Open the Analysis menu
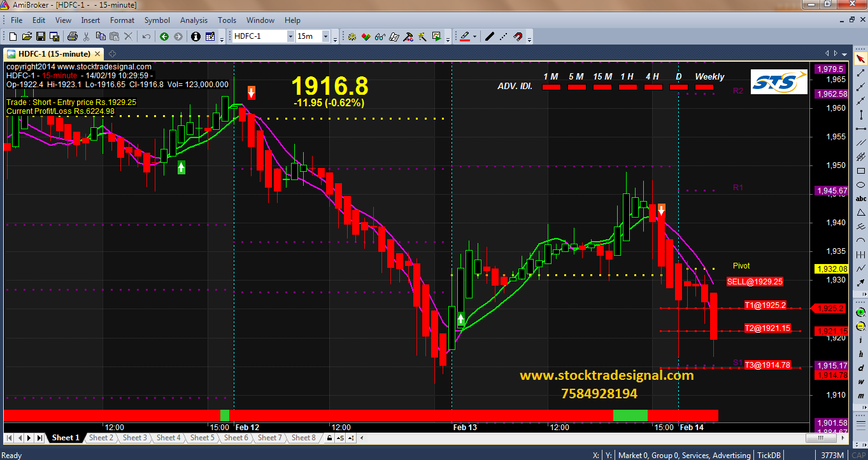 tap(194, 20)
